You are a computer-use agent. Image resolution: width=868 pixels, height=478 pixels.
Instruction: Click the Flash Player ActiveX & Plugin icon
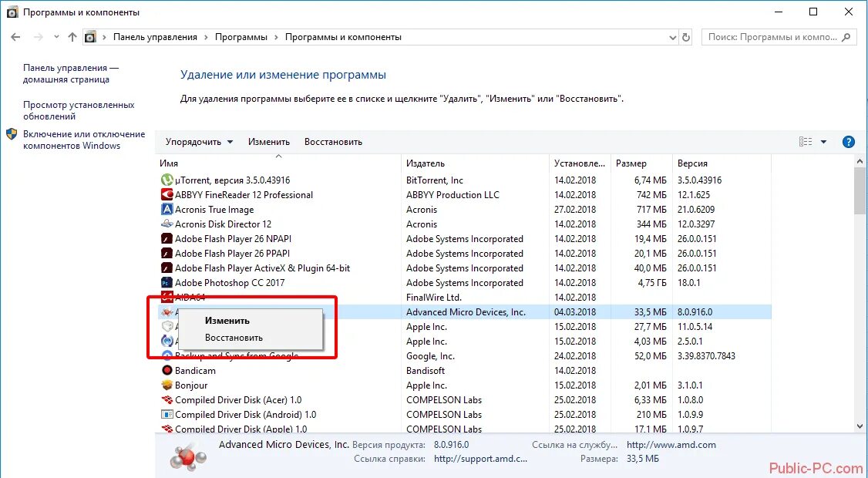coord(167,268)
